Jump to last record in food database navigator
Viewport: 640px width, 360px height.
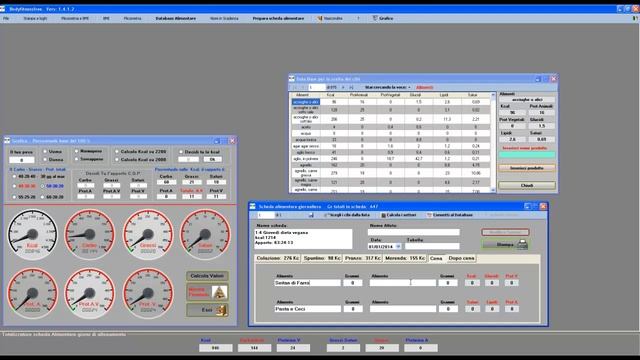[351, 87]
